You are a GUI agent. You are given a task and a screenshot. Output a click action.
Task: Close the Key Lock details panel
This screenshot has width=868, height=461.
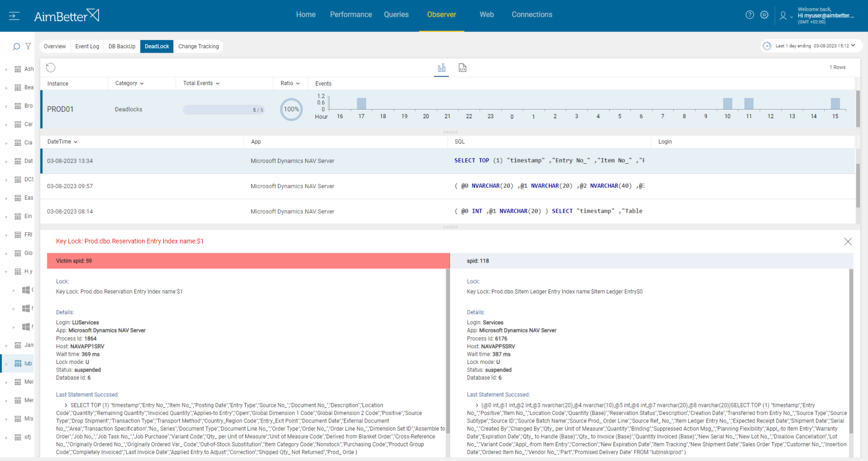coord(848,241)
